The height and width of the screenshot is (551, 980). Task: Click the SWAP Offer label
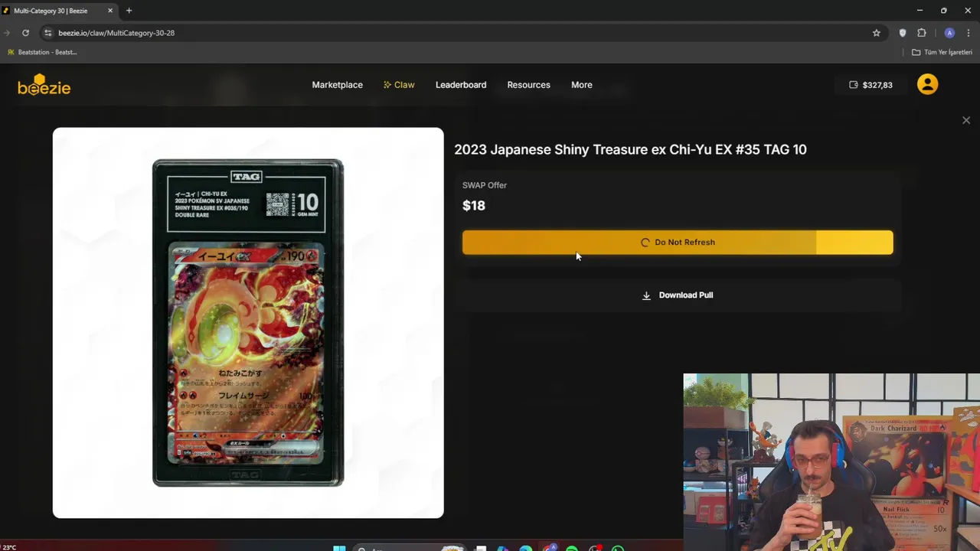point(485,185)
